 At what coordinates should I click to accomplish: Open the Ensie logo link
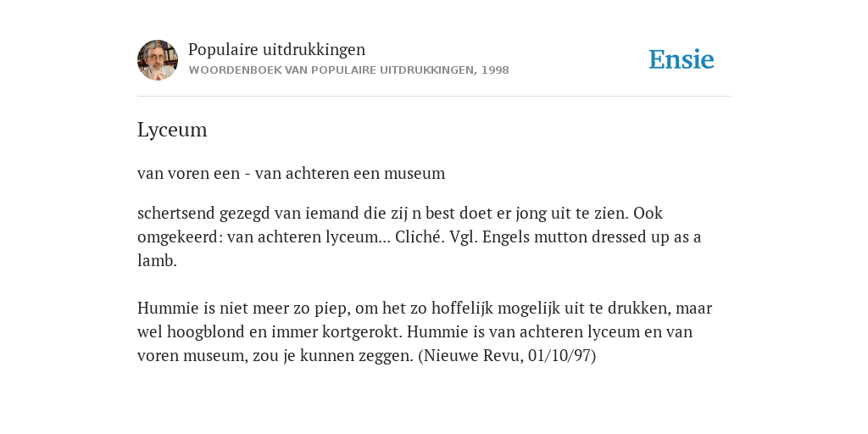coord(682,60)
